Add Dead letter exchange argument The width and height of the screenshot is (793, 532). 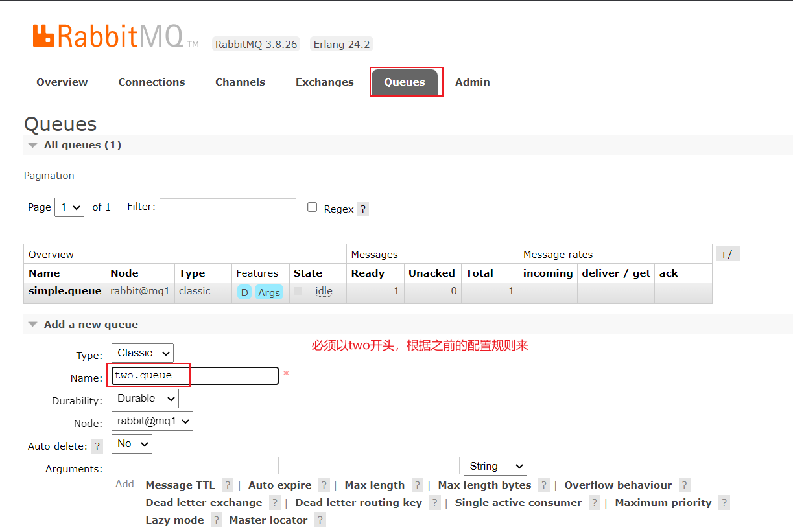coord(204,503)
